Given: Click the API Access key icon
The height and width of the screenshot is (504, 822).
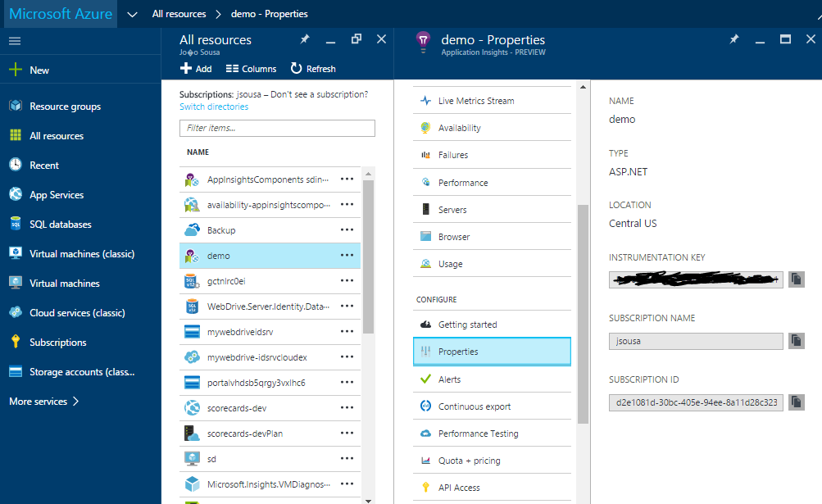Looking at the screenshot, I should point(425,488).
